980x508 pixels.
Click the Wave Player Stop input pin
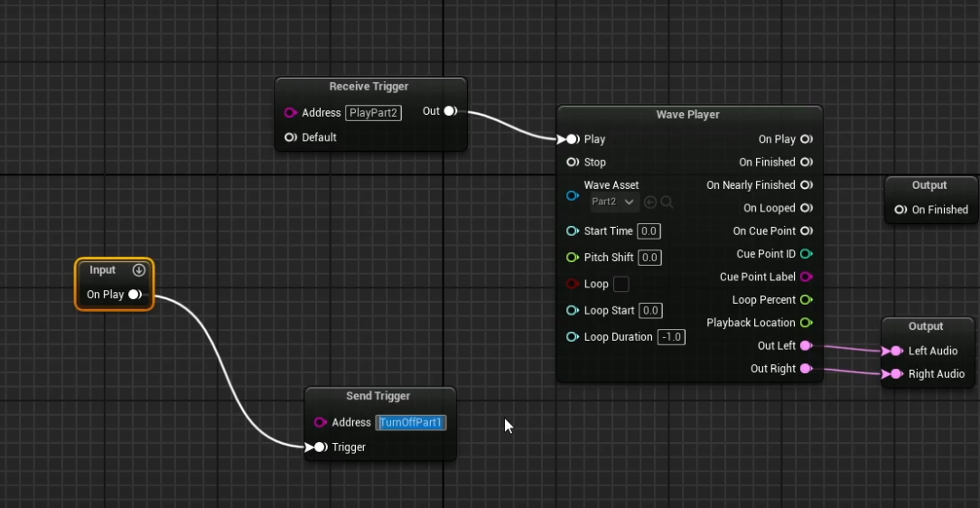573,163
